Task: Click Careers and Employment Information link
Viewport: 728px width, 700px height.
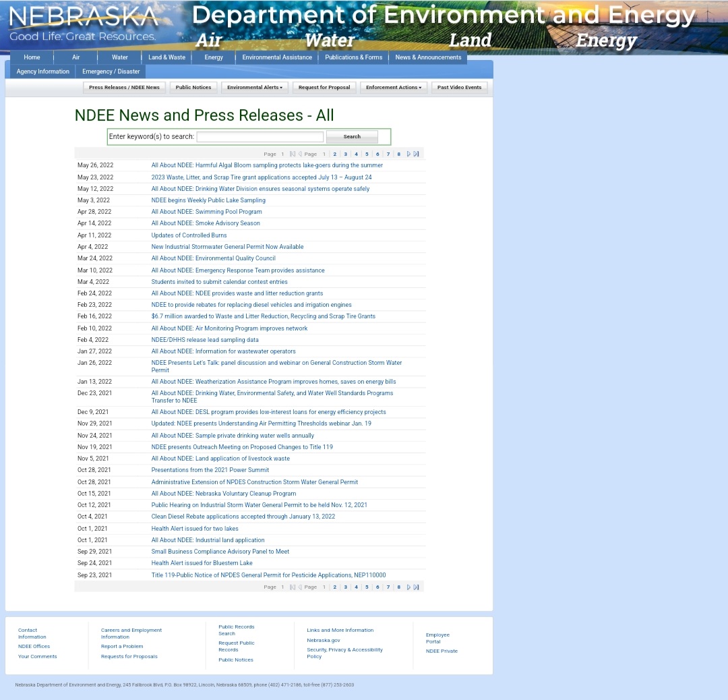Action: coord(131,634)
